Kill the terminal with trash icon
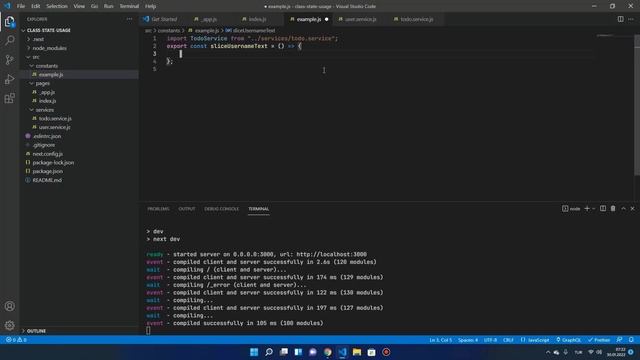 pos(613,209)
